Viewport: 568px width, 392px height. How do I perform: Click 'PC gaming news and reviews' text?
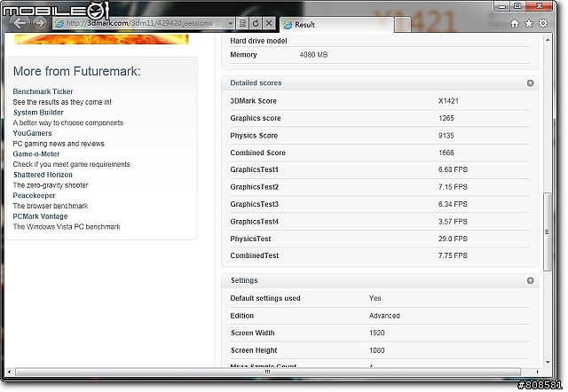[59, 144]
